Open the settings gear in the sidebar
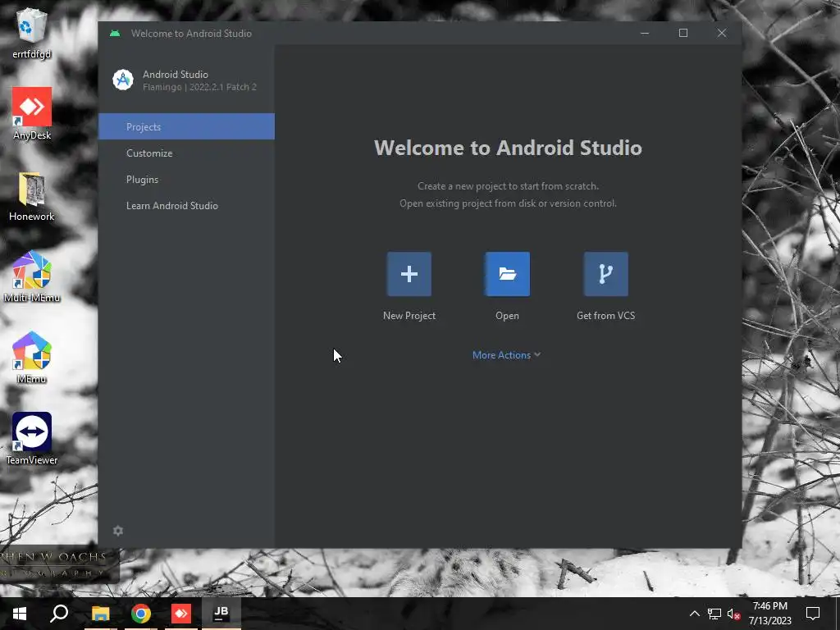Viewport: 840px width, 630px height. (118, 531)
